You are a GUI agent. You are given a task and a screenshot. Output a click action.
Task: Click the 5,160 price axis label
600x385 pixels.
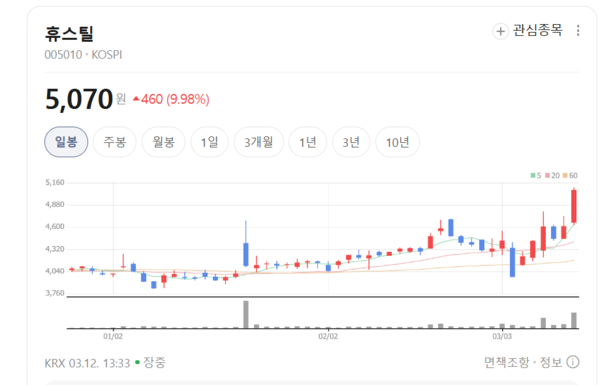point(55,183)
